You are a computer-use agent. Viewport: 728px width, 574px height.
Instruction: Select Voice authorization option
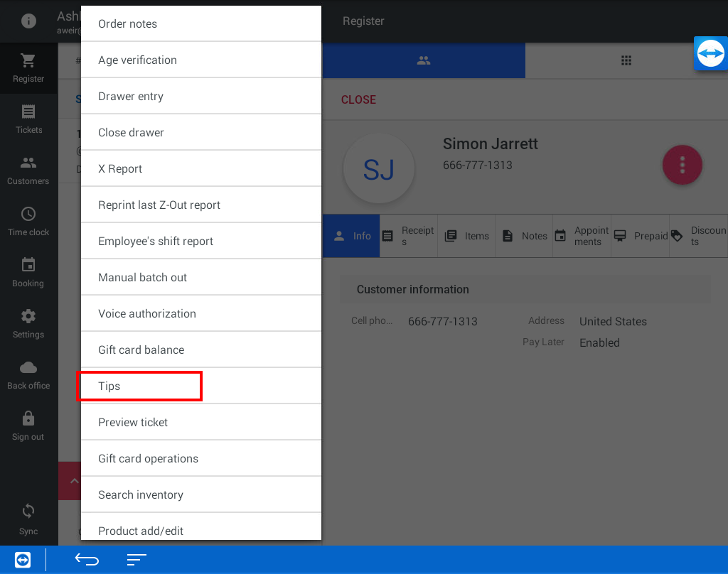[x=201, y=313]
